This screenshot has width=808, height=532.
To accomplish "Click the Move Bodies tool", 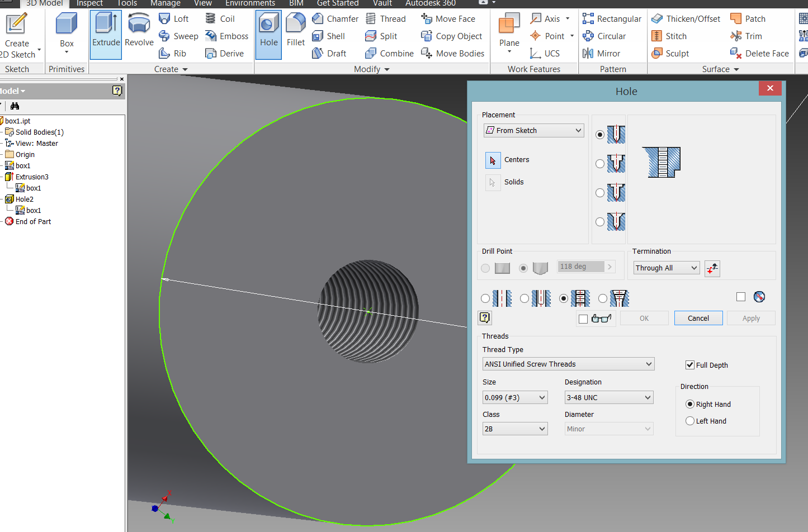I will [452, 53].
